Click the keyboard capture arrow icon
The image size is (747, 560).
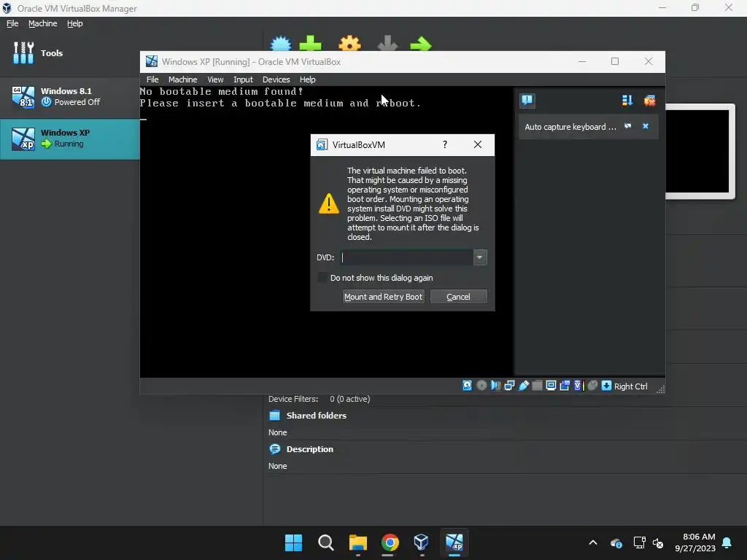(606, 386)
